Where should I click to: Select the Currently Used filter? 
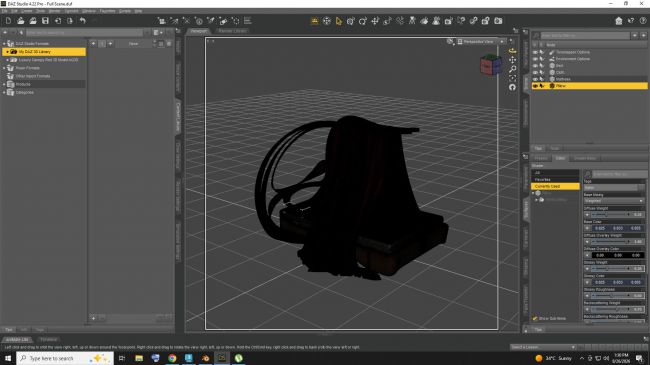tap(555, 187)
